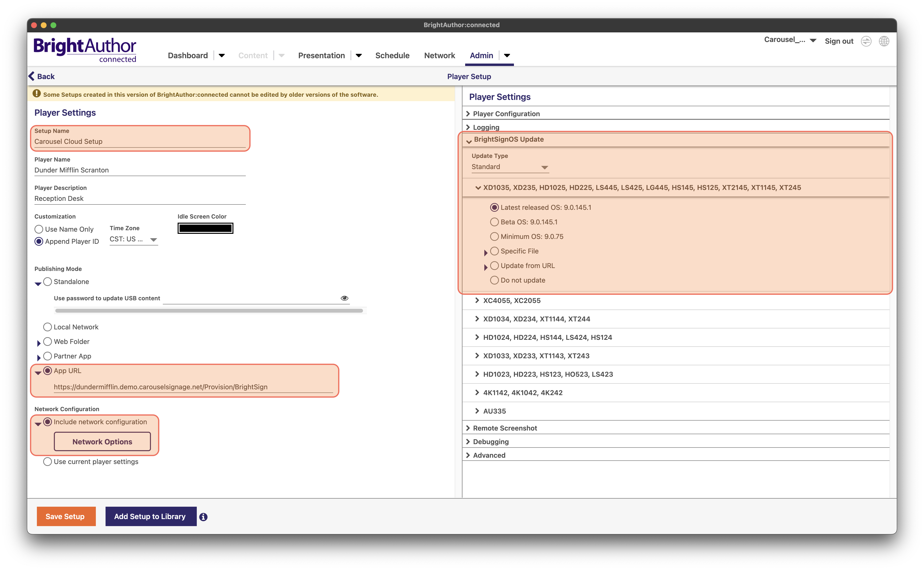Viewport: 924px width, 570px height.
Task: Choose Partner App publishing mode
Action: [48, 356]
